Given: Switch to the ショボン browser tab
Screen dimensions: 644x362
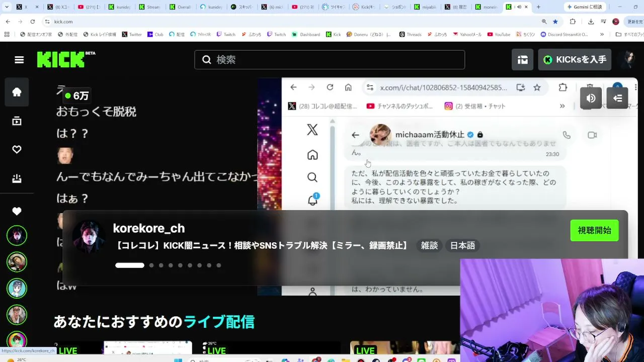Looking at the screenshot, I should pos(395,7).
